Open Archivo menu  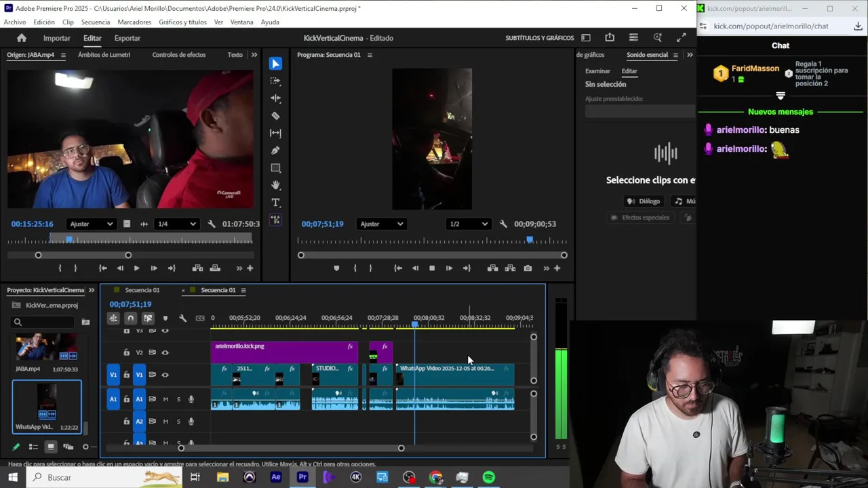pos(14,22)
